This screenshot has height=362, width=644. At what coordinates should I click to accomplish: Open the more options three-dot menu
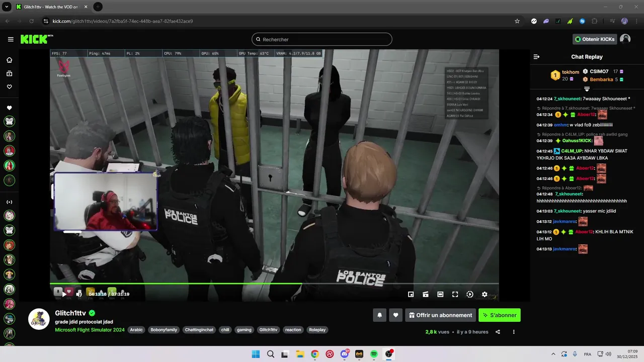tap(514, 332)
